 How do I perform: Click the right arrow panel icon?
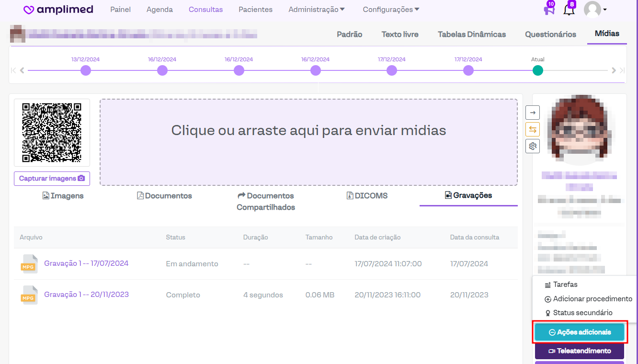(533, 113)
